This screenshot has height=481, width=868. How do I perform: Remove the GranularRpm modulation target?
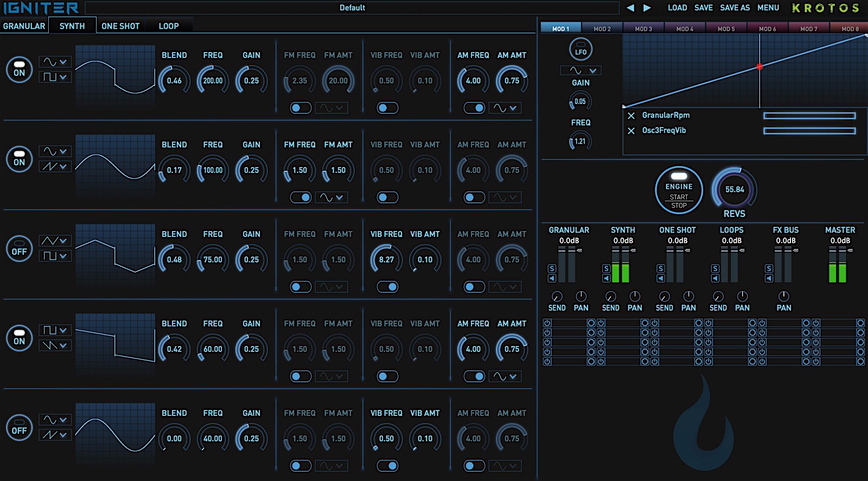tap(631, 116)
